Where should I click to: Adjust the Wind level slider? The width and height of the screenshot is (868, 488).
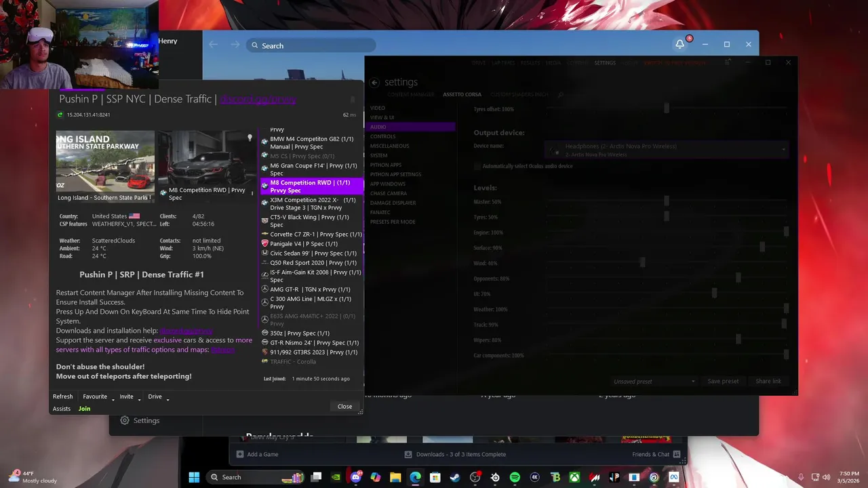tap(642, 263)
